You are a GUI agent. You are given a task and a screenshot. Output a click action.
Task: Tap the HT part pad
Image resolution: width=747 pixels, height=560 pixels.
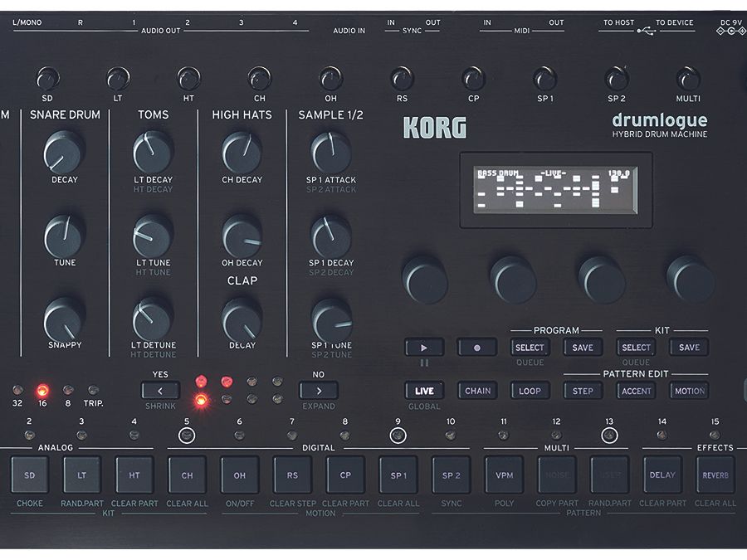pos(134,475)
